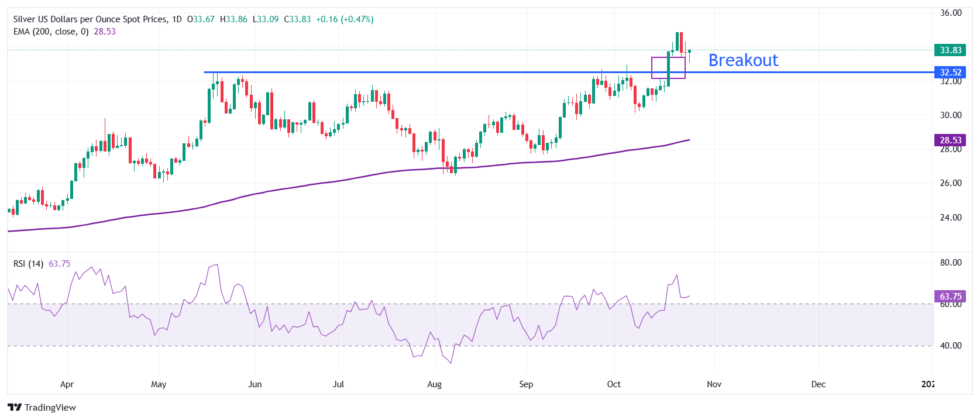Click the TradingView logo icon
Image resolution: width=980 pixels, height=420 pixels.
(x=15, y=408)
